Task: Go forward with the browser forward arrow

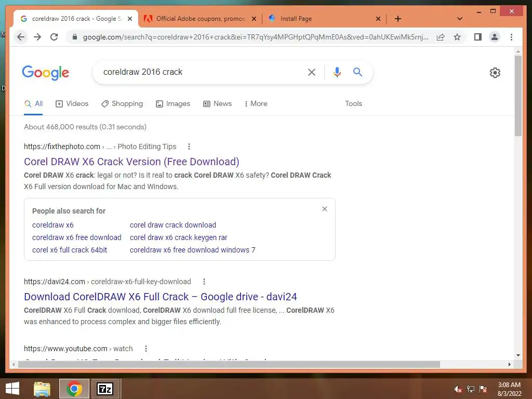Action: 37,37
